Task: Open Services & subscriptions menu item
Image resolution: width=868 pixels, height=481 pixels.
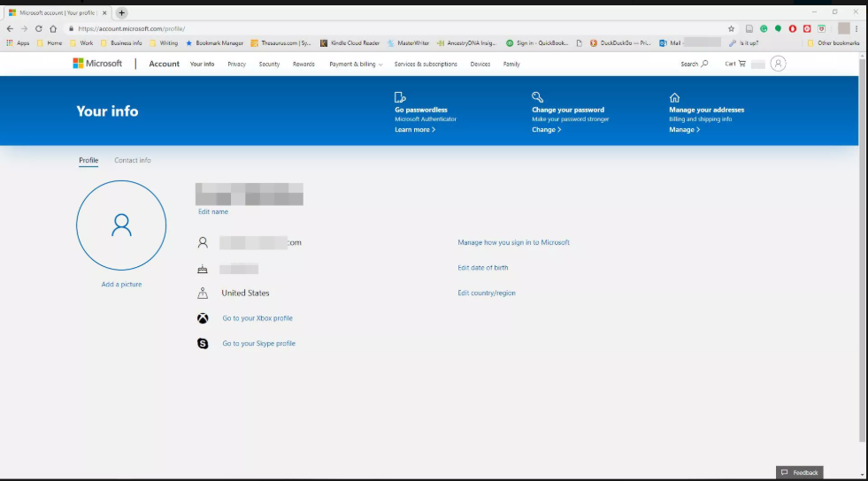Action: click(426, 65)
